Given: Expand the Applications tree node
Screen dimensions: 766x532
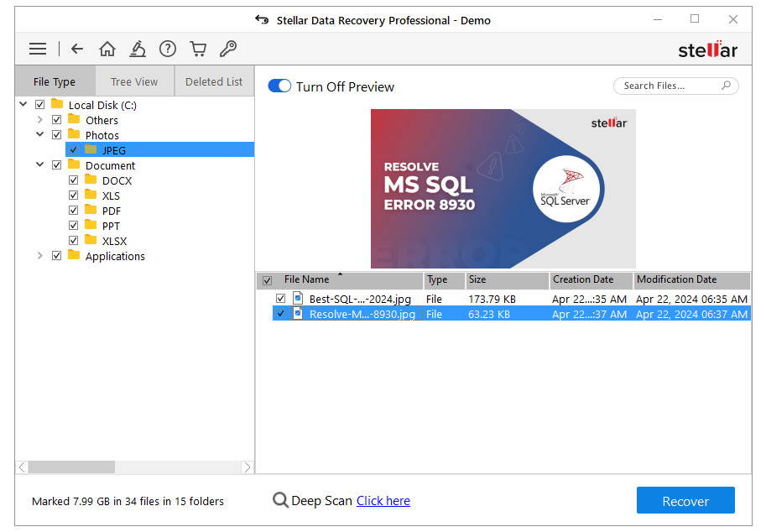Looking at the screenshot, I should tap(40, 255).
